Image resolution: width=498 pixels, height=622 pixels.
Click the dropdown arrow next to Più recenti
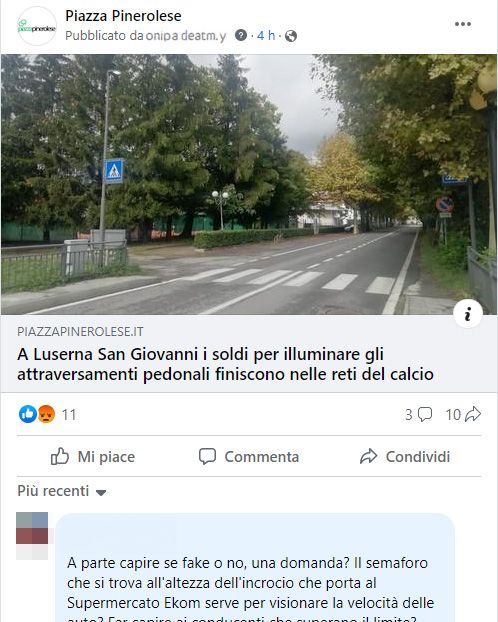coord(101,493)
